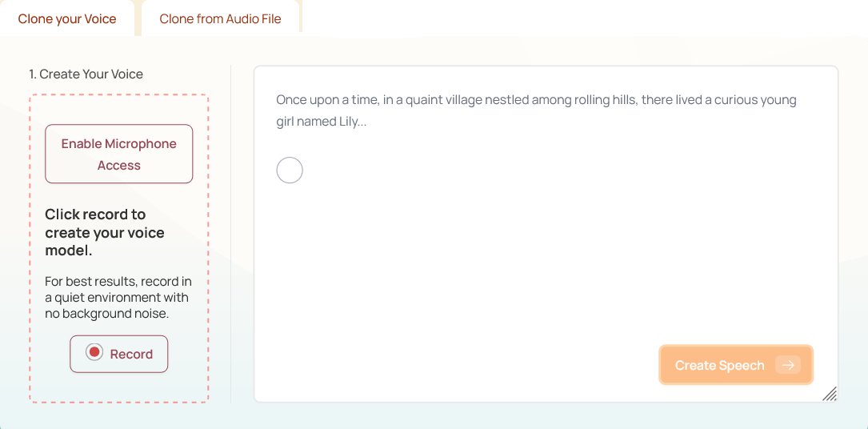Click the 'Create Speech' label text
The image size is (868, 429).
point(720,365)
